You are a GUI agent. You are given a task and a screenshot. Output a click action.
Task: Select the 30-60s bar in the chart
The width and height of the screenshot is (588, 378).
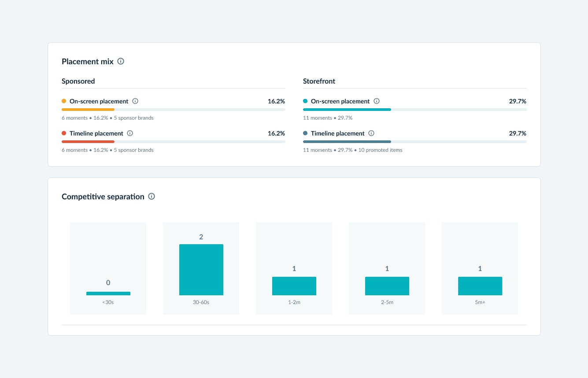pos(201,270)
